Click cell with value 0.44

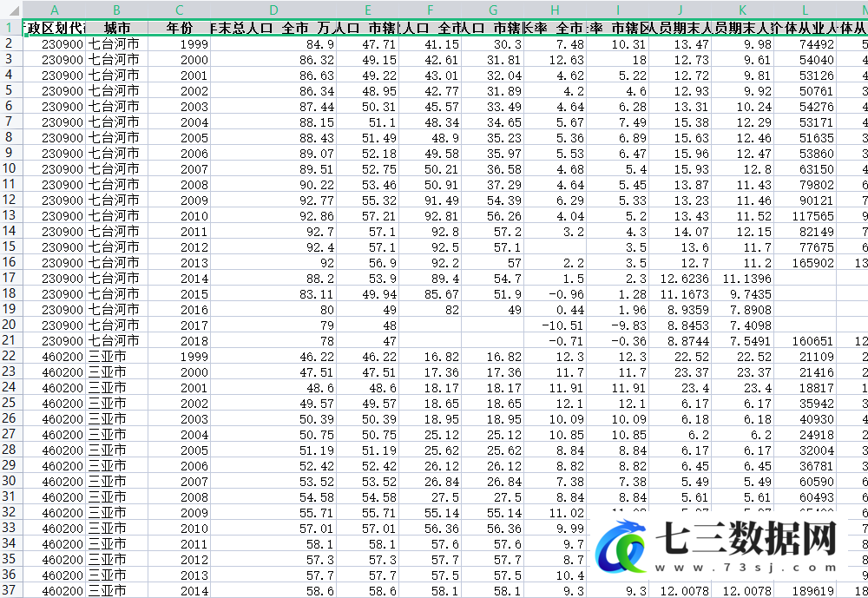point(556,310)
